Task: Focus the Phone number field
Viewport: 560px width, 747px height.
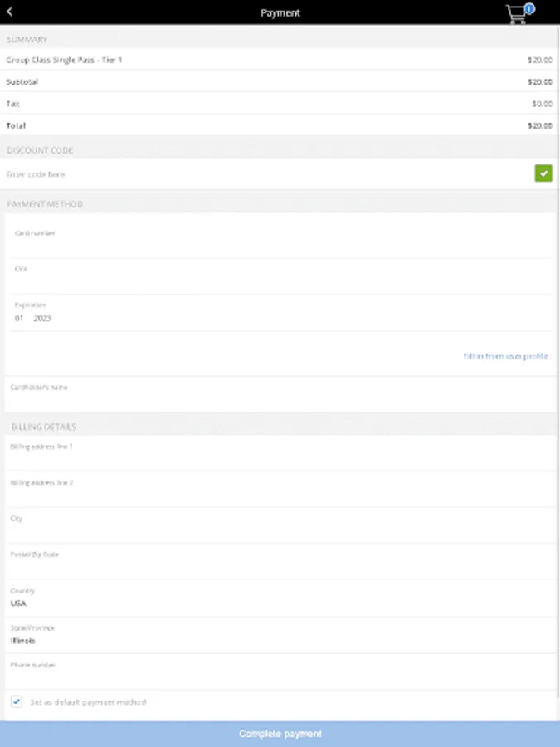Action: (x=280, y=671)
